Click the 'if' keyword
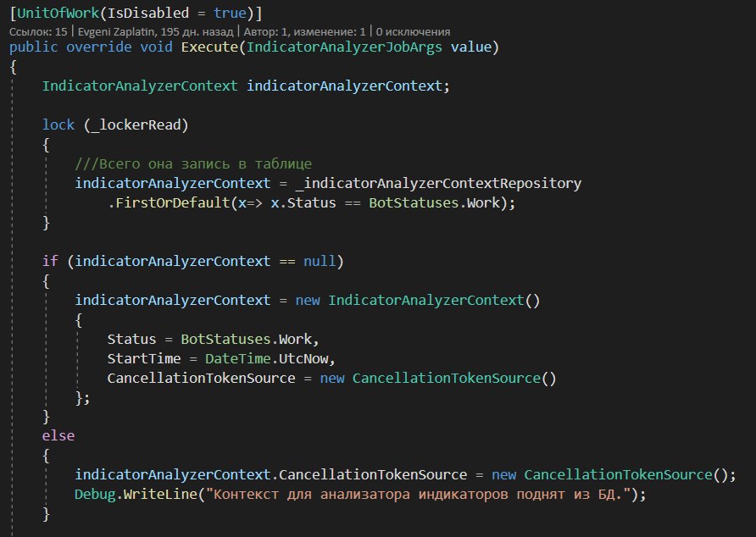The width and height of the screenshot is (756, 537). tap(50, 261)
